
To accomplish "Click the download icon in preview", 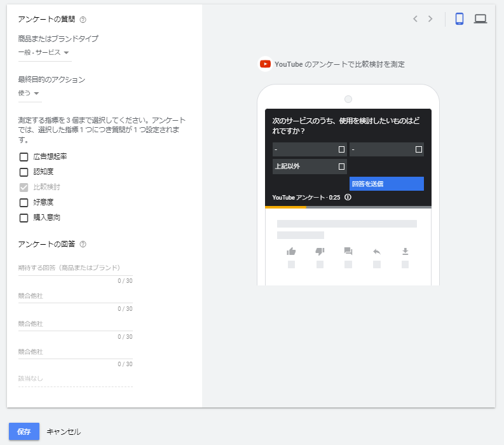I will coord(405,252).
